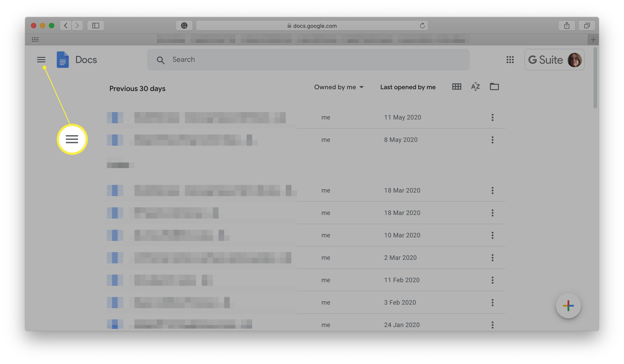Open the document dated 2 Mar 2020
Screen dimensions: 624x364
coord(304,258)
